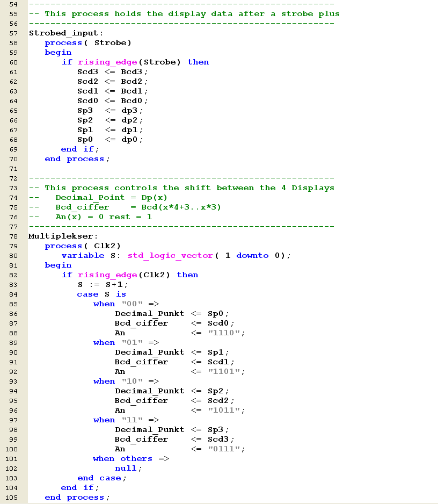
Task: Click 'Decimal_Punkt <= Sp0;'
Action: [x=172, y=313]
